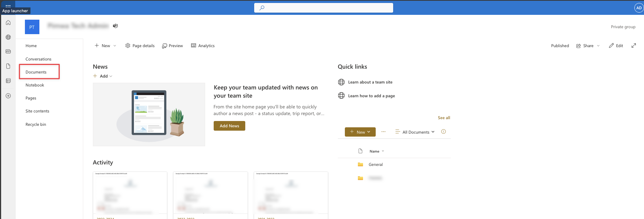The width and height of the screenshot is (644, 219).
Task: Click the info details icon in the document library
Action: [x=443, y=131]
